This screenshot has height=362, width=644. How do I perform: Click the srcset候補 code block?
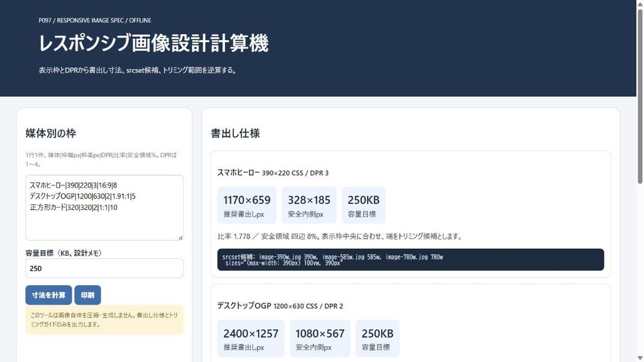[x=411, y=260]
